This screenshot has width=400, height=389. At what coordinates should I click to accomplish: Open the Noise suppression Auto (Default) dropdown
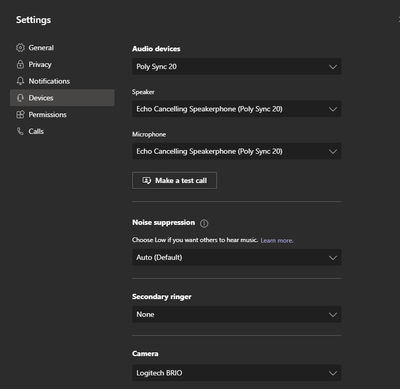(237, 257)
